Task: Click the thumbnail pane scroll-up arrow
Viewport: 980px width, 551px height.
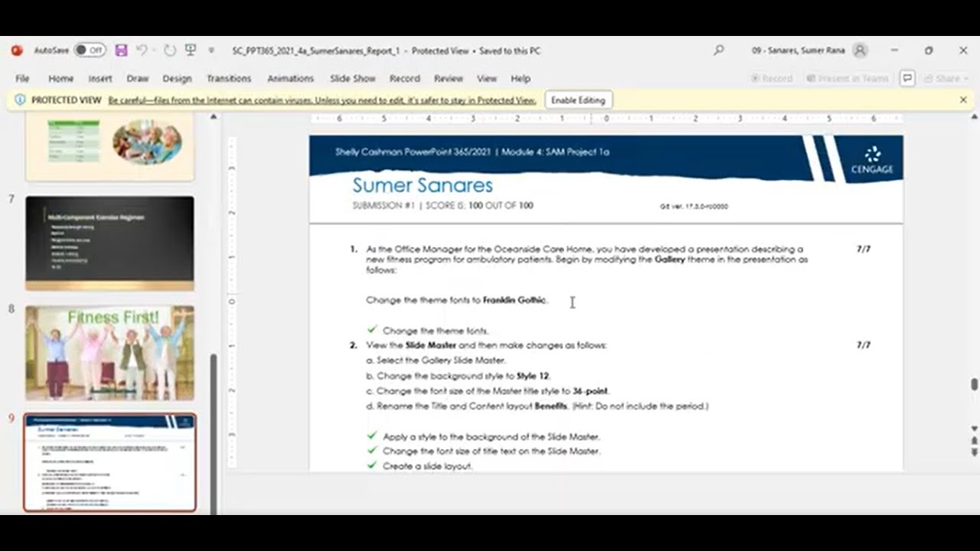Action: click(x=214, y=117)
